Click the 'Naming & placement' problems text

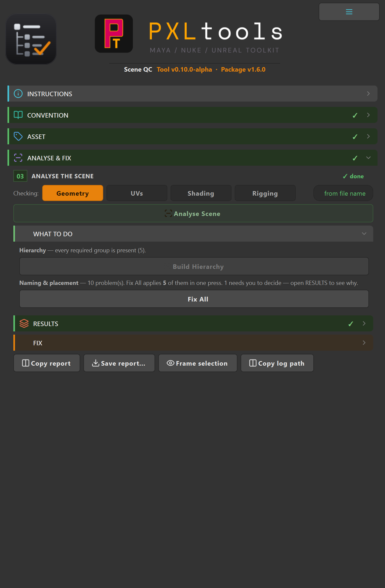coord(188,283)
